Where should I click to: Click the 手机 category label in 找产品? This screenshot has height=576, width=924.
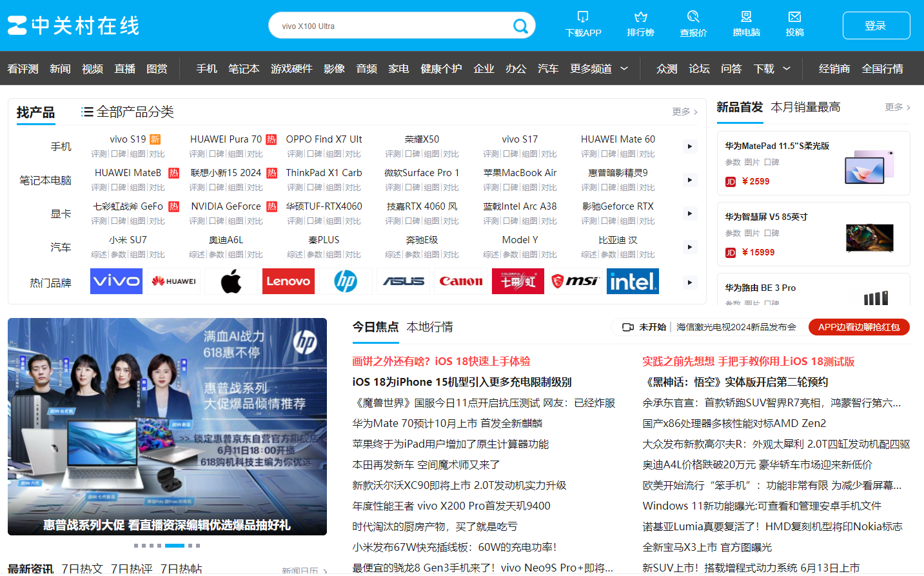pyautogui.click(x=61, y=146)
